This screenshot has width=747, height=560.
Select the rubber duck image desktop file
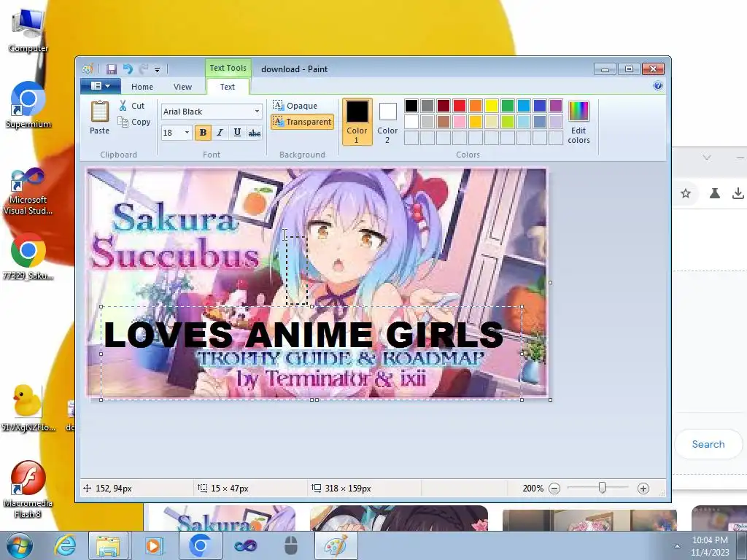tap(28, 408)
